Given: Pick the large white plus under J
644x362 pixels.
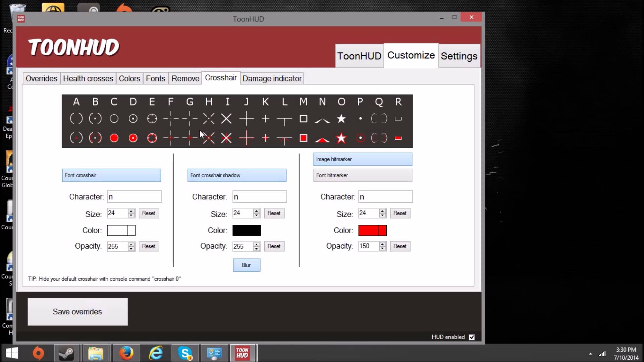Looking at the screenshot, I should (x=247, y=119).
